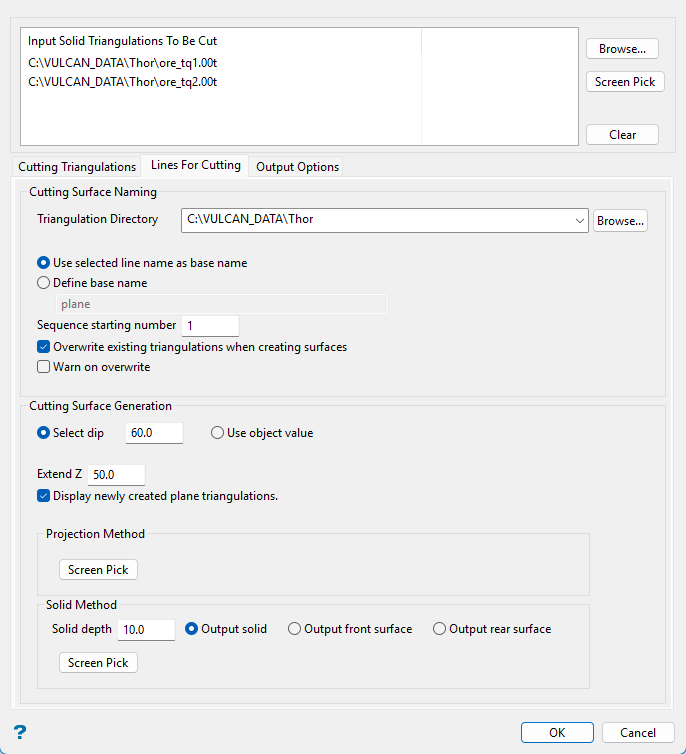The width and height of the screenshot is (686, 754).
Task: Click the blue help question mark icon
Action: click(x=19, y=733)
